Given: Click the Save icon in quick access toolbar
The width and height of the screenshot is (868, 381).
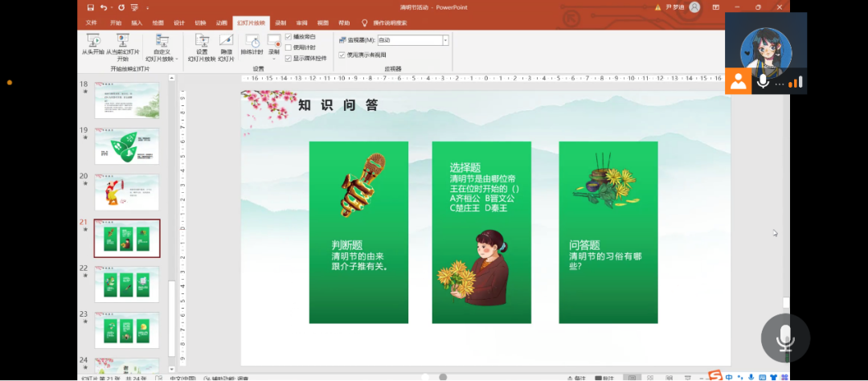Looking at the screenshot, I should point(90,7).
